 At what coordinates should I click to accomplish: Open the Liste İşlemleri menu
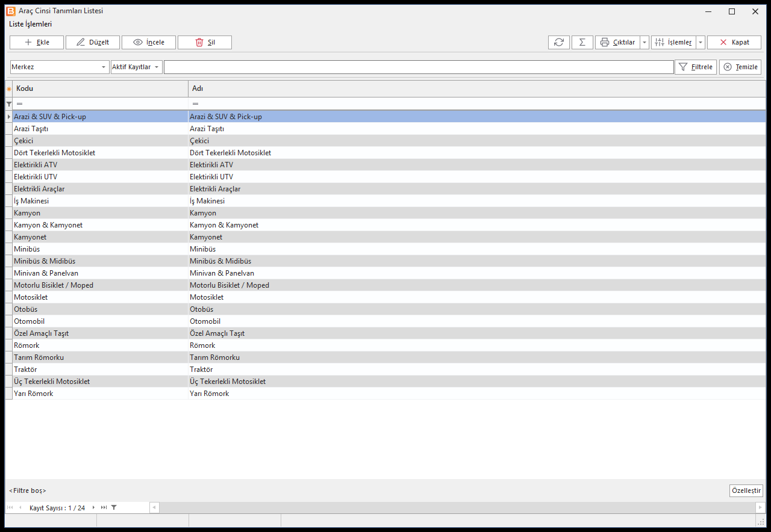pyautogui.click(x=30, y=24)
